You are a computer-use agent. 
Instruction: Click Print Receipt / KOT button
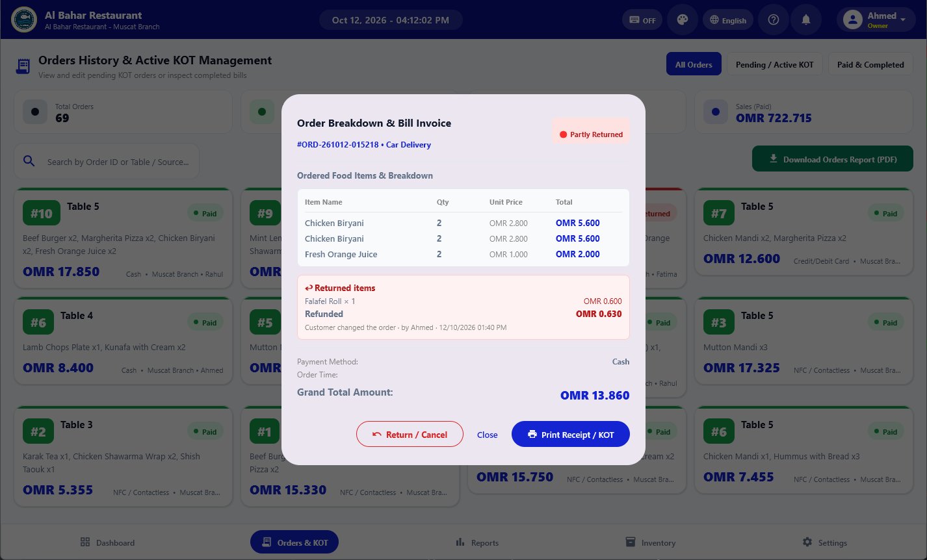coord(571,435)
